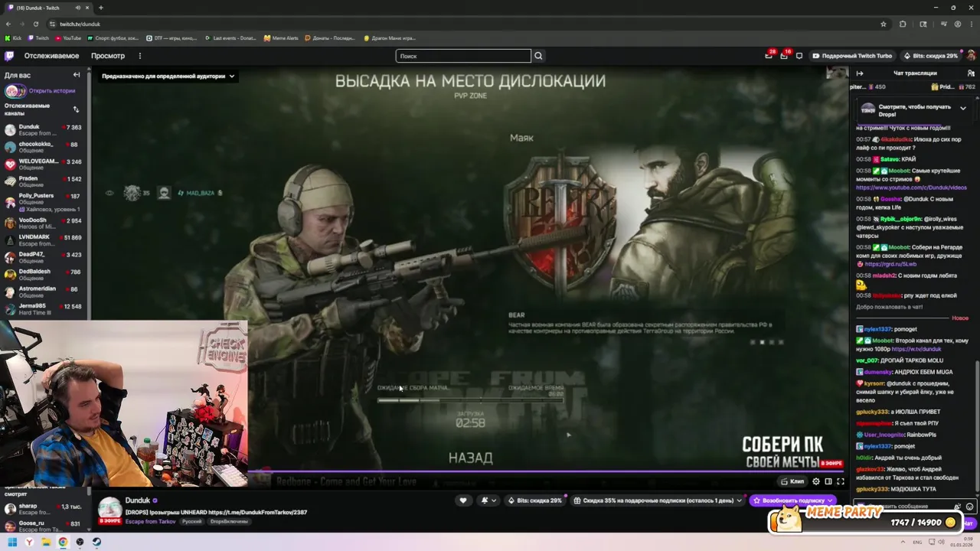
Task: Open Bits: скидка 29% below the player
Action: pyautogui.click(x=535, y=500)
